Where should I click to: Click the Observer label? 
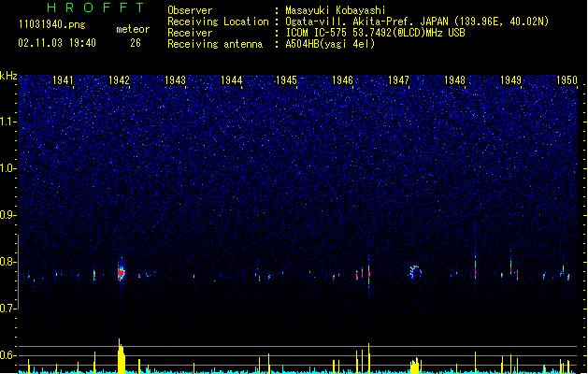pos(190,10)
